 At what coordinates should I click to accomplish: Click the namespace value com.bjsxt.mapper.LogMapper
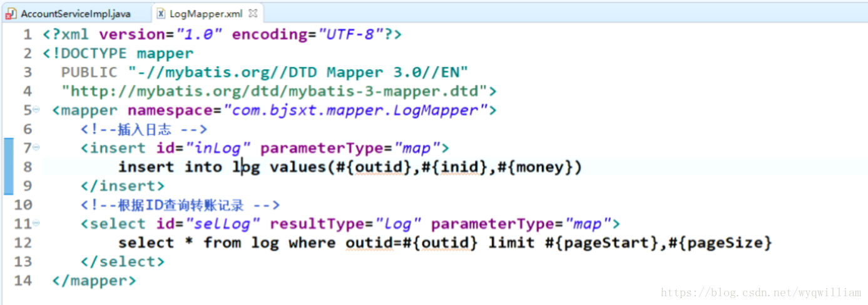click(x=355, y=111)
